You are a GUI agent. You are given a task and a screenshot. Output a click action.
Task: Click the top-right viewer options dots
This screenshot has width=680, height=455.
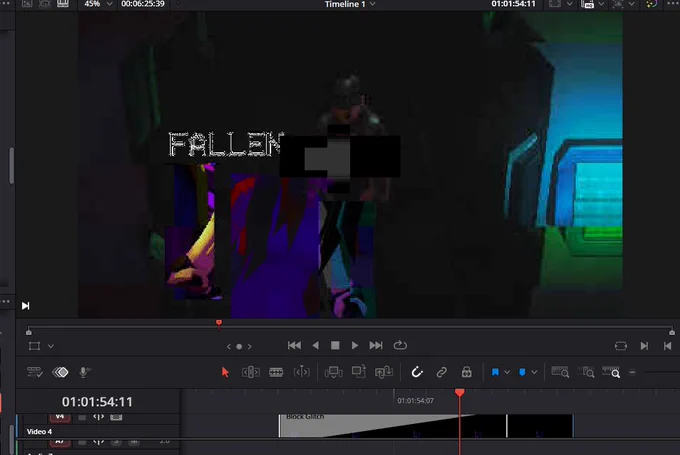pyautogui.click(x=673, y=3)
